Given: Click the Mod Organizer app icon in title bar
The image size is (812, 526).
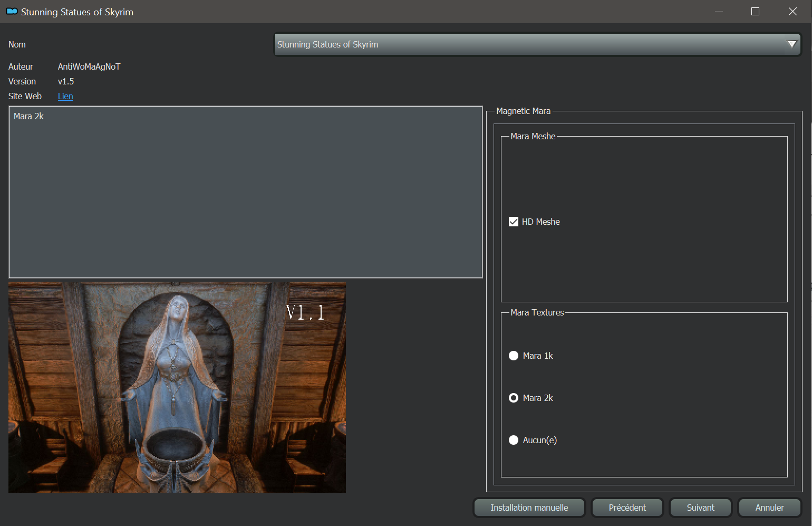Looking at the screenshot, I should (x=12, y=11).
